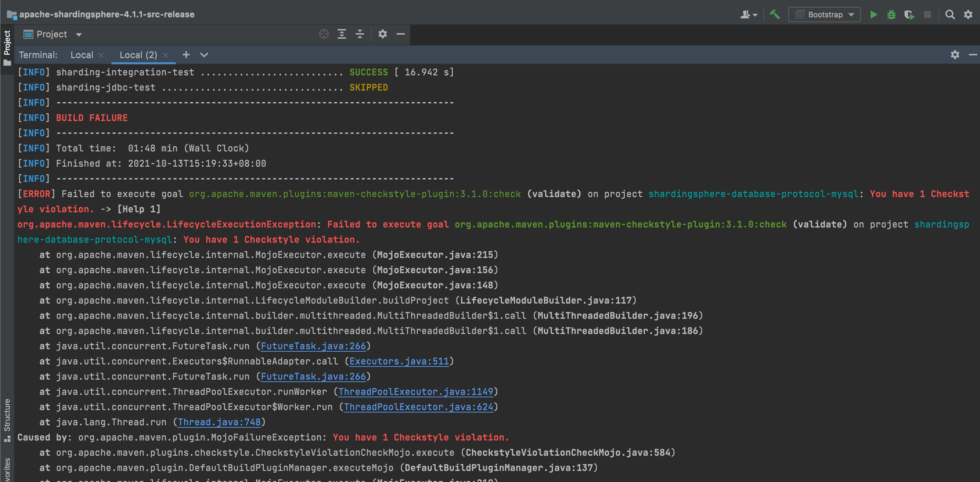Screen dimensions: 980x482
Task: Toggle the Favorites tool window button
Action: click(7, 470)
